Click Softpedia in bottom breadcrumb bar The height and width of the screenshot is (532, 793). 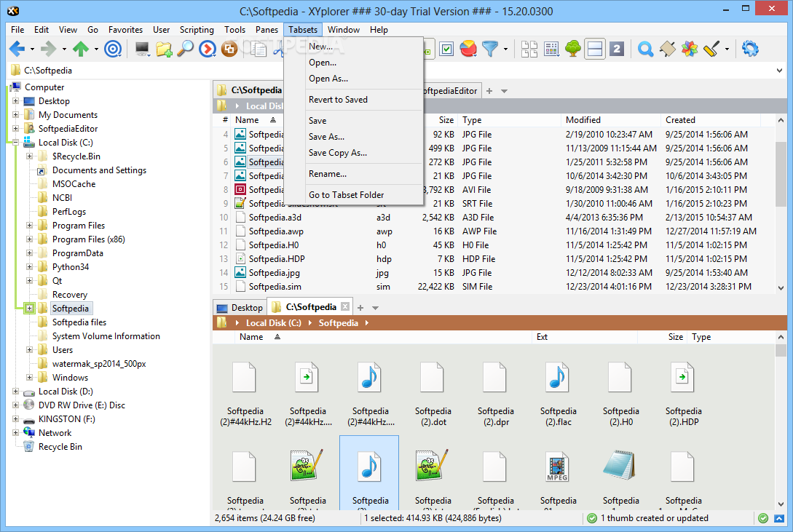(x=339, y=323)
